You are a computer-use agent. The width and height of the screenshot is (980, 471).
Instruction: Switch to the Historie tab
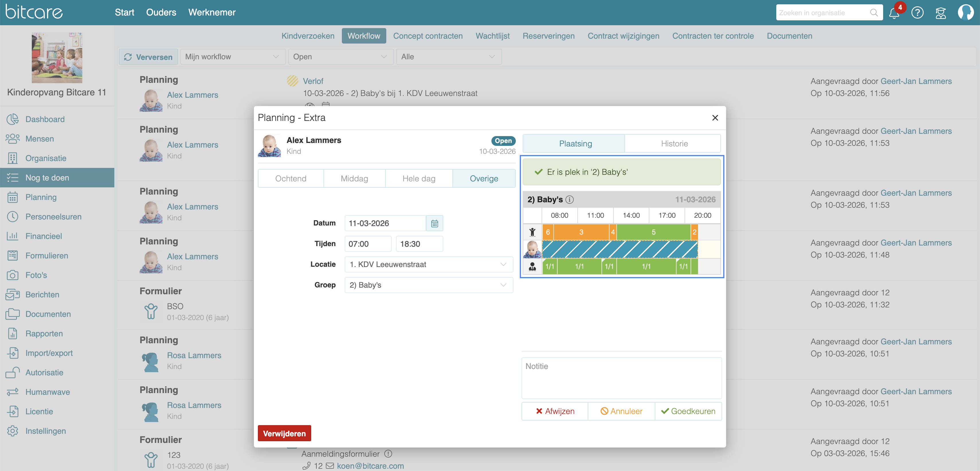674,144
